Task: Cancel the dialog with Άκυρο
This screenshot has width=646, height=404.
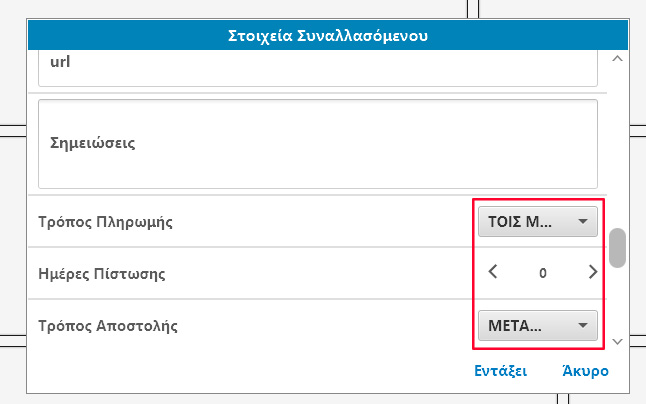Action: click(x=585, y=371)
